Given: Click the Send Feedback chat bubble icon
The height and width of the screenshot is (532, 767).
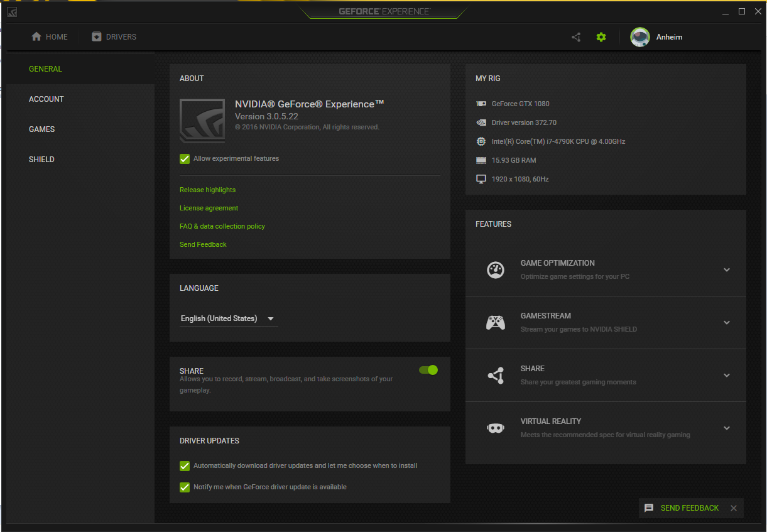Looking at the screenshot, I should (x=649, y=508).
